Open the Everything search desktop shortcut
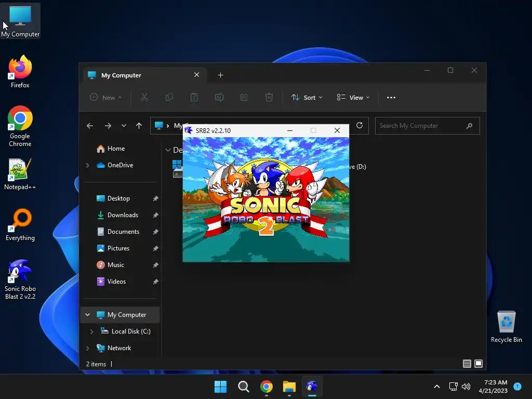This screenshot has height=399, width=532. [x=20, y=224]
